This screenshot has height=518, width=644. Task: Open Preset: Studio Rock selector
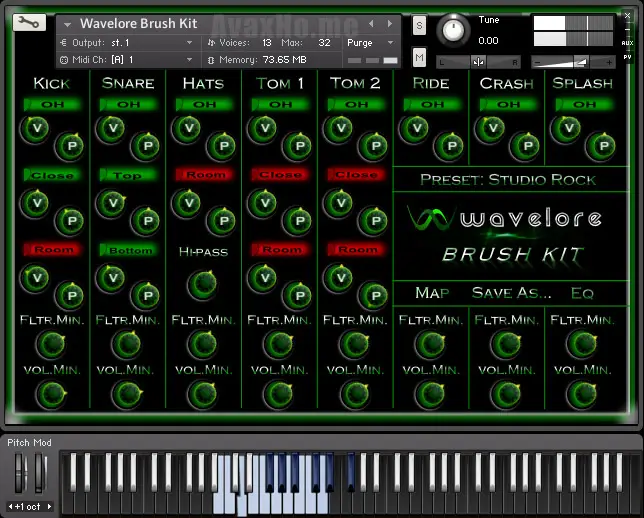click(x=508, y=180)
